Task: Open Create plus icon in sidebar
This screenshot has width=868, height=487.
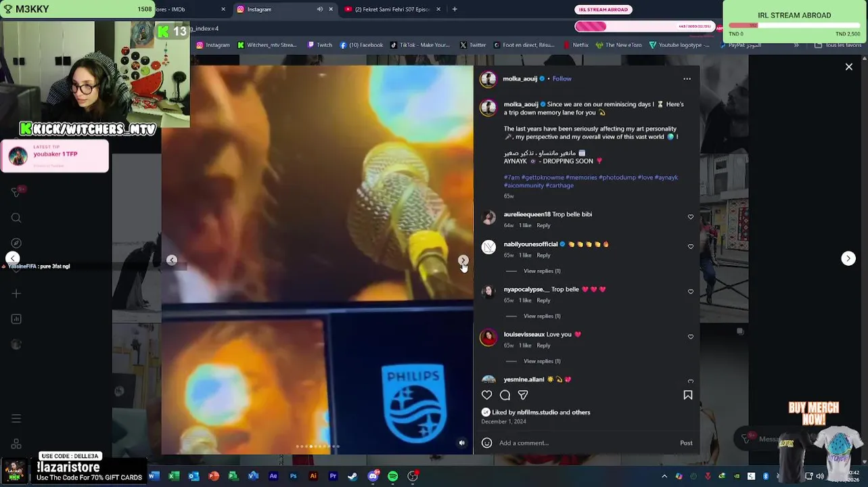Action: [16, 294]
